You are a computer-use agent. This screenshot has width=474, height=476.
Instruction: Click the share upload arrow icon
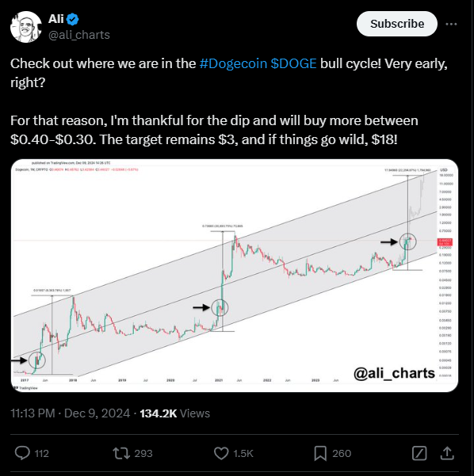(447, 453)
